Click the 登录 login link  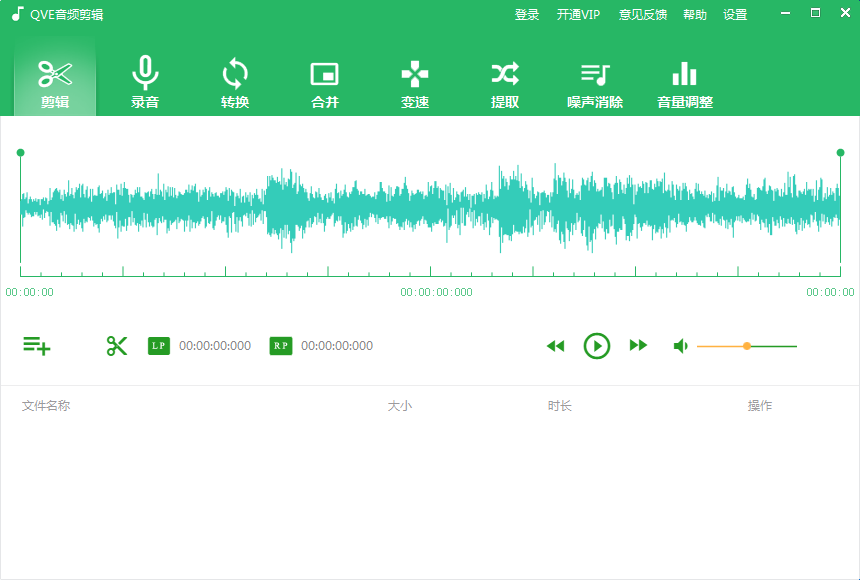click(x=527, y=14)
